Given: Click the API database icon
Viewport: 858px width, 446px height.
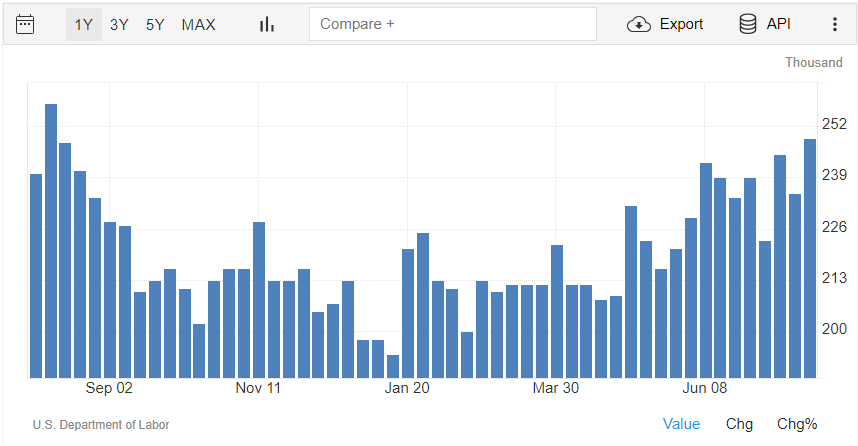Looking at the screenshot, I should (747, 24).
